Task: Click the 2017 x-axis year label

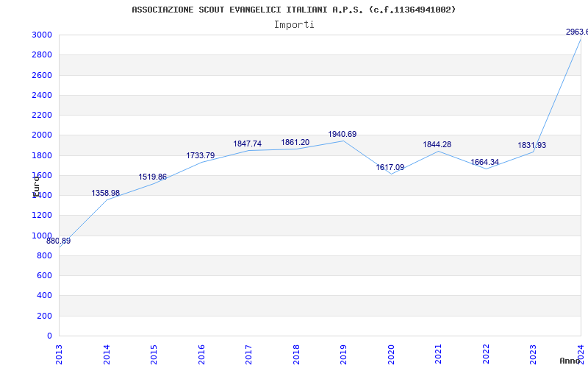Action: [x=249, y=354]
